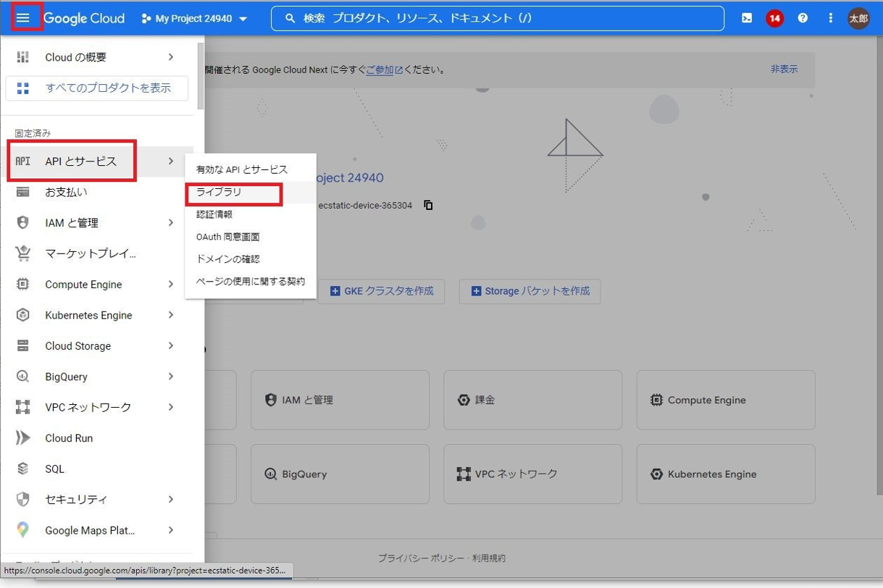Click the search products and resources field

click(x=498, y=19)
